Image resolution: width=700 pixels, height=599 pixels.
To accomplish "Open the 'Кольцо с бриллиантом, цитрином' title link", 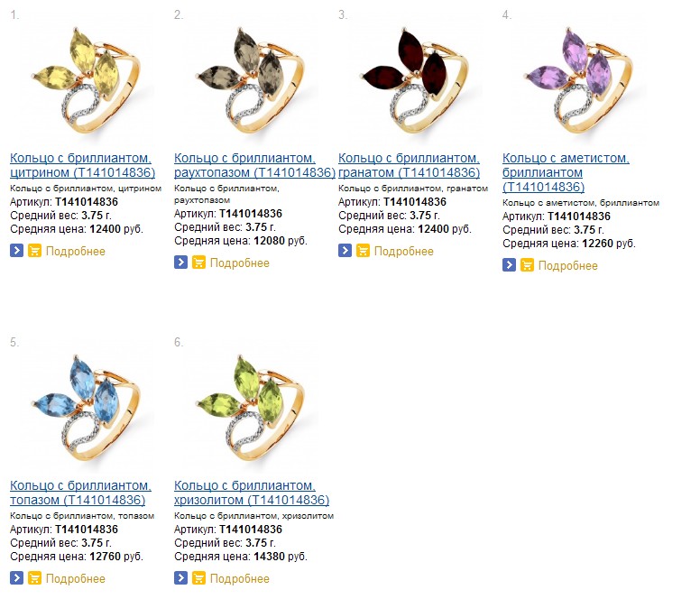I will pyautogui.click(x=81, y=165).
